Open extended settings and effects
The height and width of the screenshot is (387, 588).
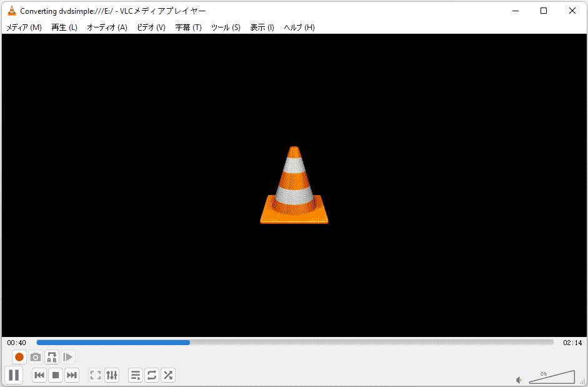click(112, 375)
